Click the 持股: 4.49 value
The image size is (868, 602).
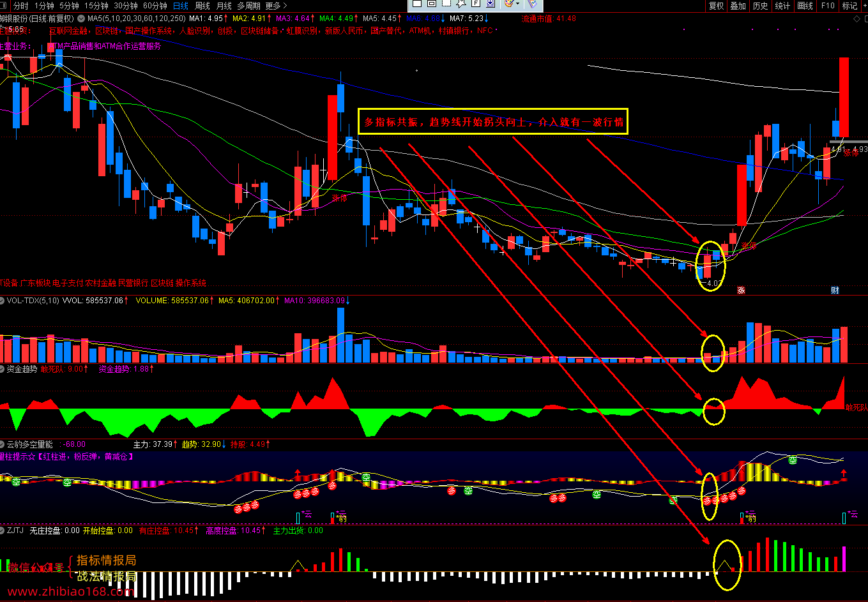[249, 444]
